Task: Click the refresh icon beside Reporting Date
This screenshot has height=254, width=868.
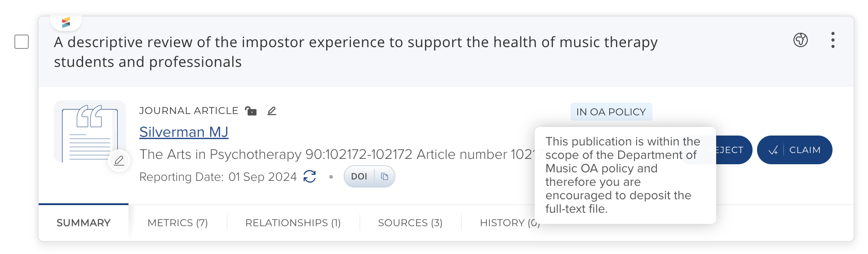Action: click(310, 176)
